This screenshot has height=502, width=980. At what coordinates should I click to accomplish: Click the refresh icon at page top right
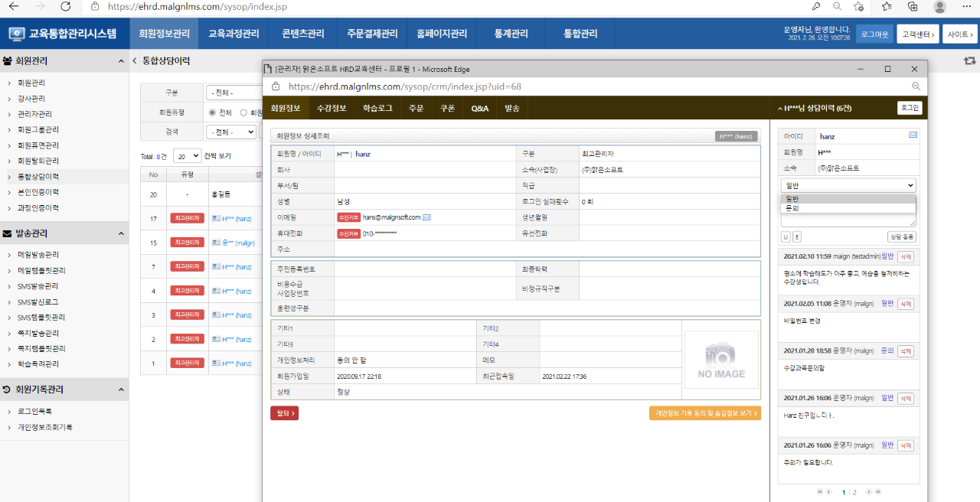[x=969, y=61]
